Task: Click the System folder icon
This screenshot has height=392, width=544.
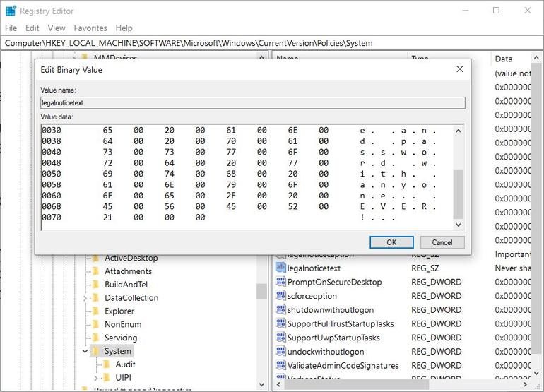Action: (x=96, y=351)
